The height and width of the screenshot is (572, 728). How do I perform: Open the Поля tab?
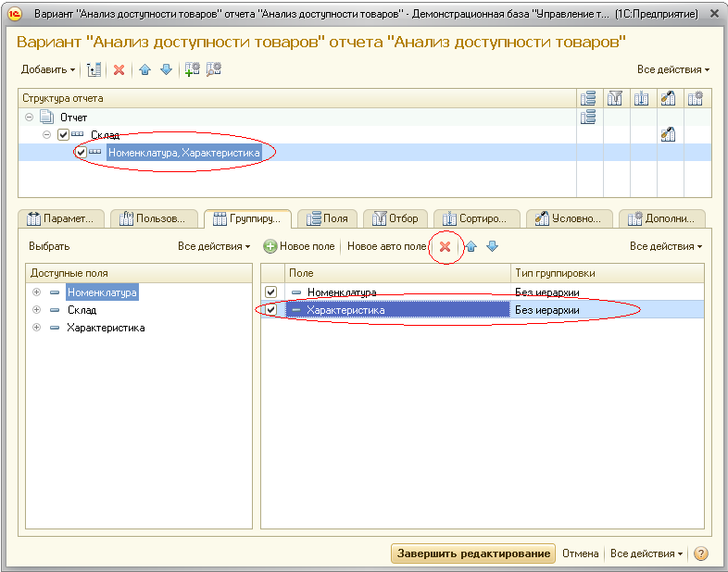pos(327,218)
